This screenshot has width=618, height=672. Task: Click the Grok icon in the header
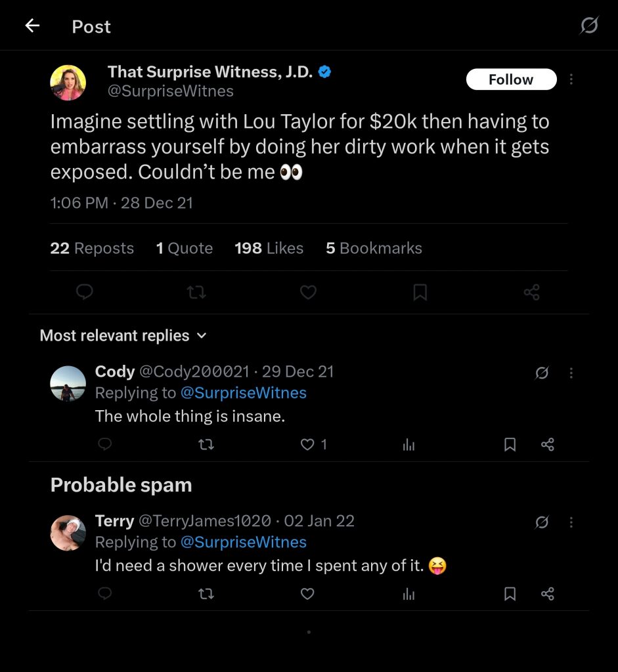pos(589,26)
